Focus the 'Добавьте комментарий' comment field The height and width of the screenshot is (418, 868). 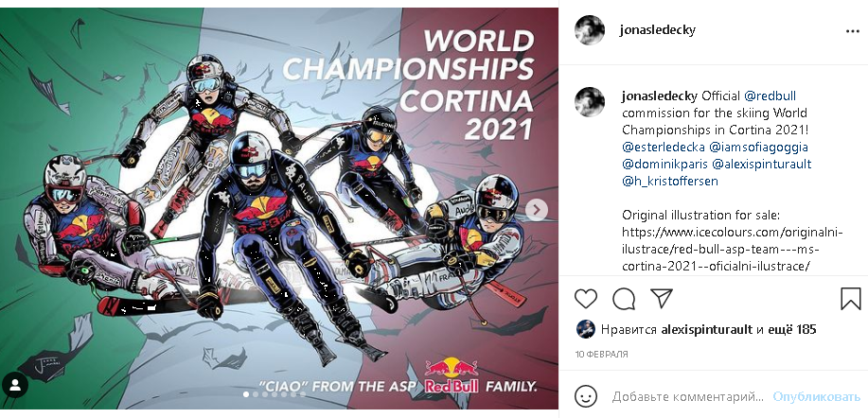click(x=689, y=397)
